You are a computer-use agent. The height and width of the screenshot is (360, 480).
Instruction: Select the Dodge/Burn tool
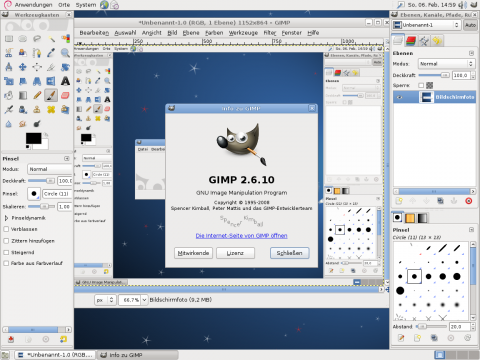[37, 124]
